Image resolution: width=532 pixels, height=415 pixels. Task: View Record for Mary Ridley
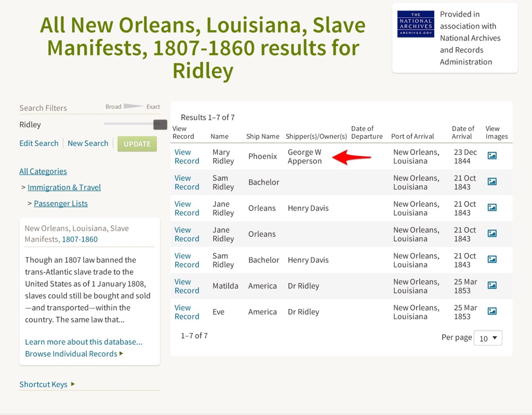(186, 156)
